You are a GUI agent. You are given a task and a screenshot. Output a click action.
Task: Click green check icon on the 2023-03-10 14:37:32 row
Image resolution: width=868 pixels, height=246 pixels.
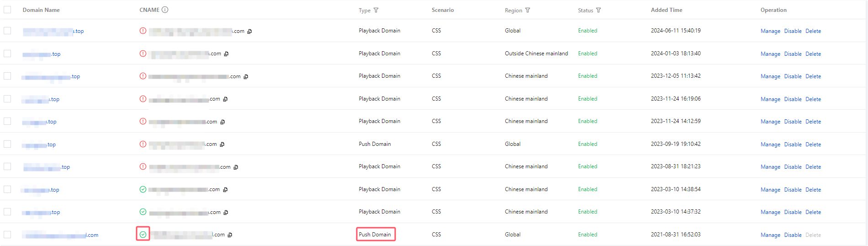[x=143, y=212]
